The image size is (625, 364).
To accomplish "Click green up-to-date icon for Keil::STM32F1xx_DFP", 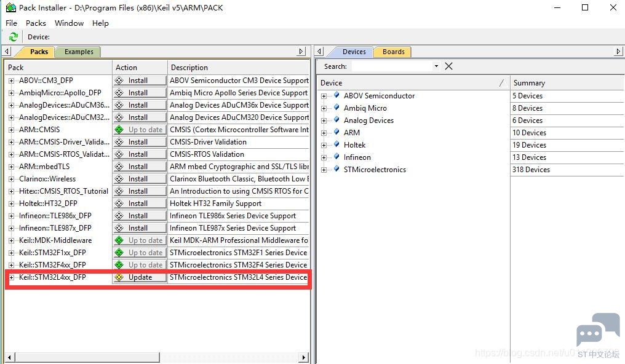I will coord(119,253).
